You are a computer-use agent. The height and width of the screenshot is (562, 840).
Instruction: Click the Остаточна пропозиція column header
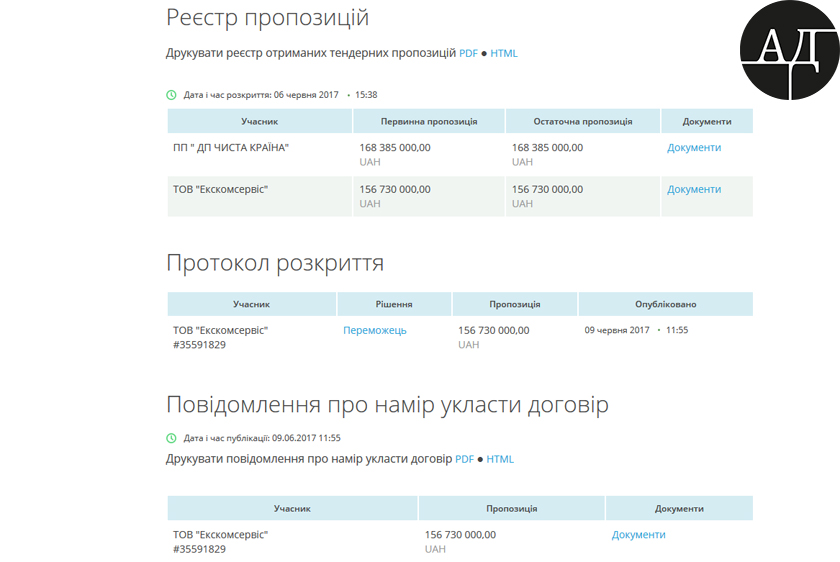[582, 121]
